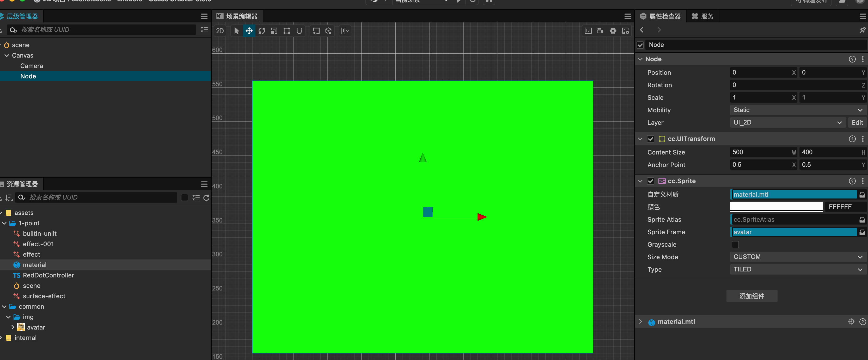The height and width of the screenshot is (360, 868).
Task: Activate the Move tool
Action: (249, 31)
